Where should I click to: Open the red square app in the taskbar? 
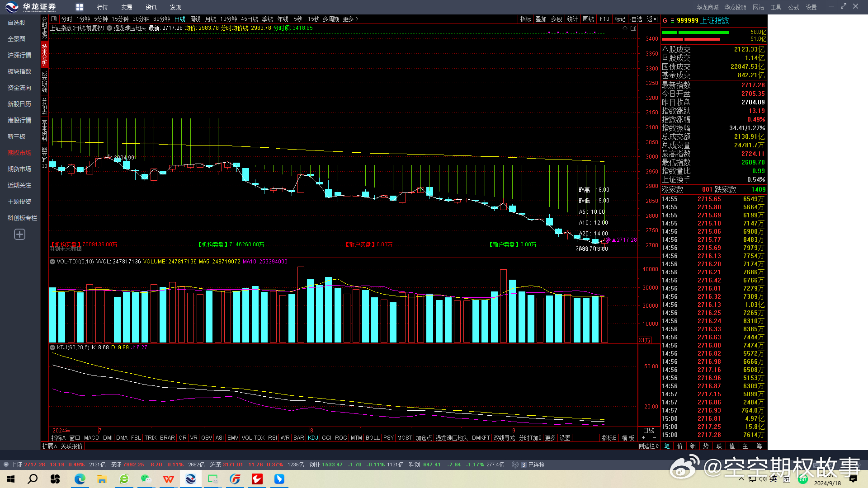257,479
